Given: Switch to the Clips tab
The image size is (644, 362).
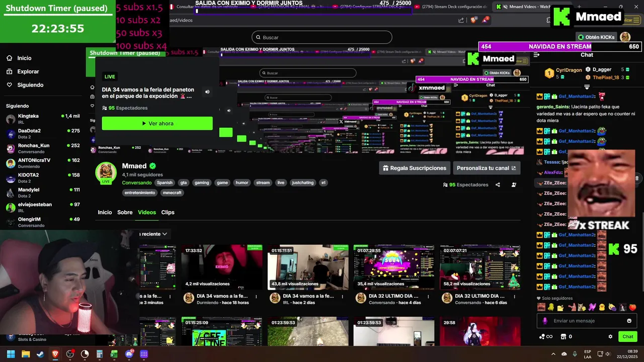Looking at the screenshot, I should [x=168, y=212].
